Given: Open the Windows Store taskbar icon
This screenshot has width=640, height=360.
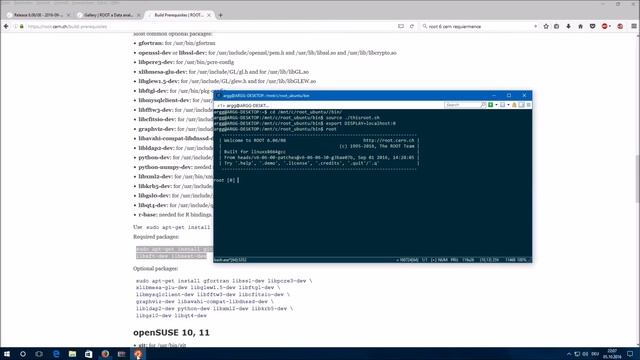Looking at the screenshot, I should pyautogui.click(x=89, y=354).
